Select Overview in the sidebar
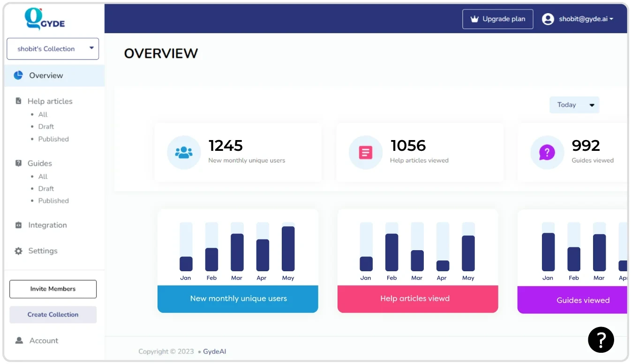 46,75
